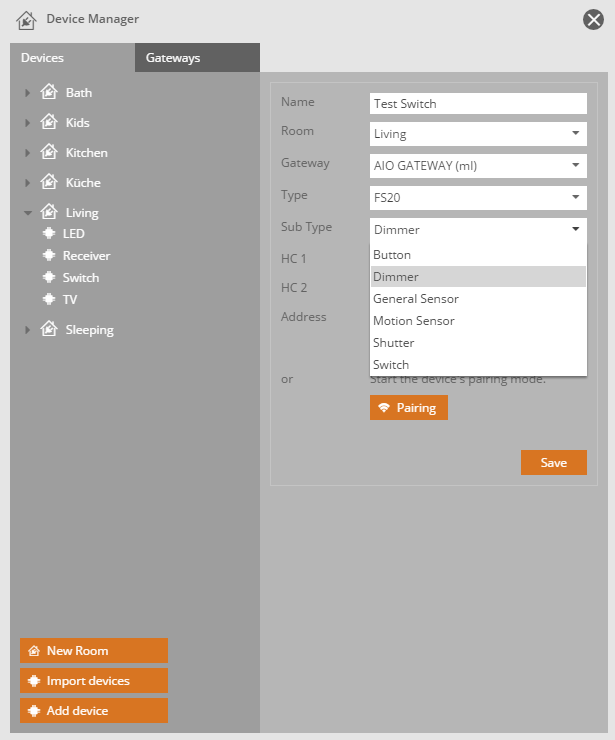The image size is (615, 740).
Task: Expand the Kitchen room tree node
Action: (27, 153)
